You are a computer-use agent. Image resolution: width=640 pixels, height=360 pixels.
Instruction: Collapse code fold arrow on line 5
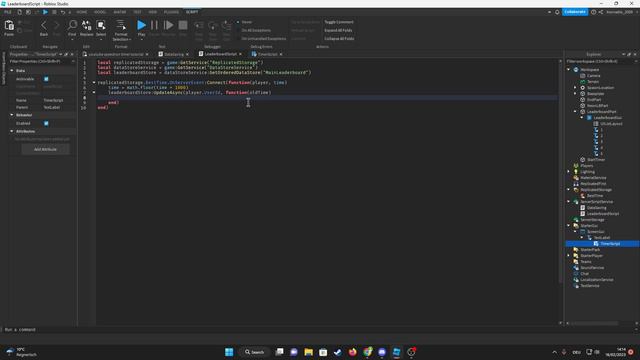(x=93, y=82)
